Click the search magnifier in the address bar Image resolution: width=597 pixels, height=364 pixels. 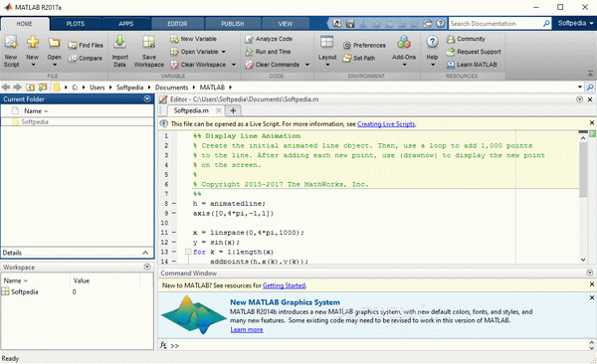point(590,88)
